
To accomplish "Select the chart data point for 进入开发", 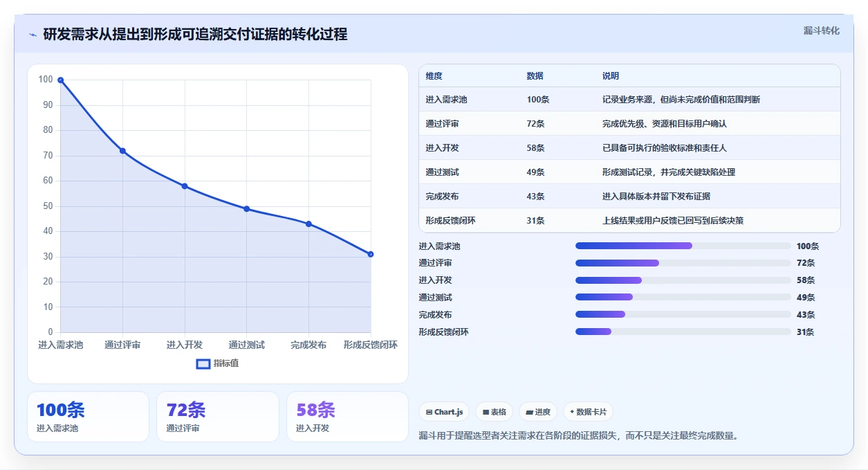I will 185,186.
